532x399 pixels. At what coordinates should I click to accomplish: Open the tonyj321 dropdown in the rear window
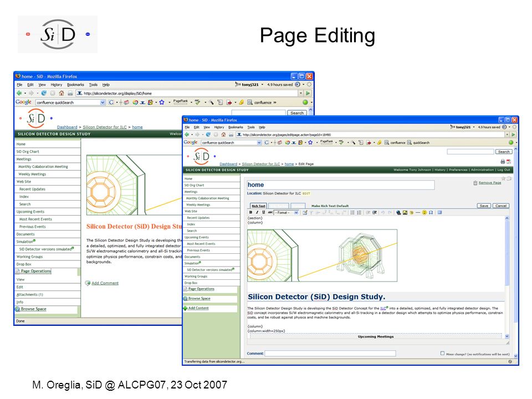(x=262, y=84)
